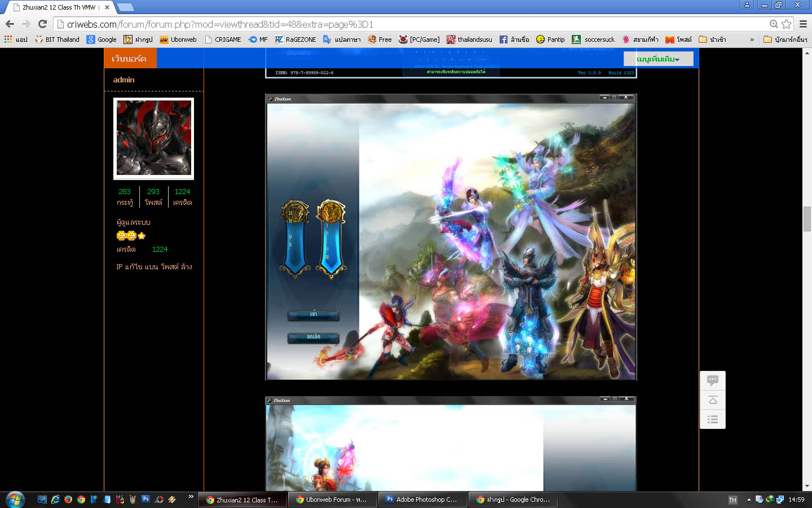Screen dimensions: 812x508
Task: Open the Facebook ล้านชื่อ bookmark
Action: (x=514, y=40)
